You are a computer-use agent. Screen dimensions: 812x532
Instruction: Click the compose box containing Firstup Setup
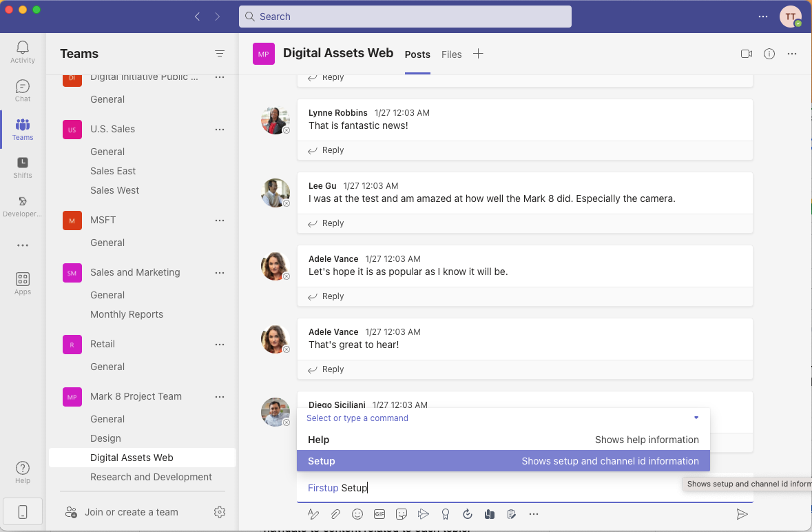tap(525, 488)
